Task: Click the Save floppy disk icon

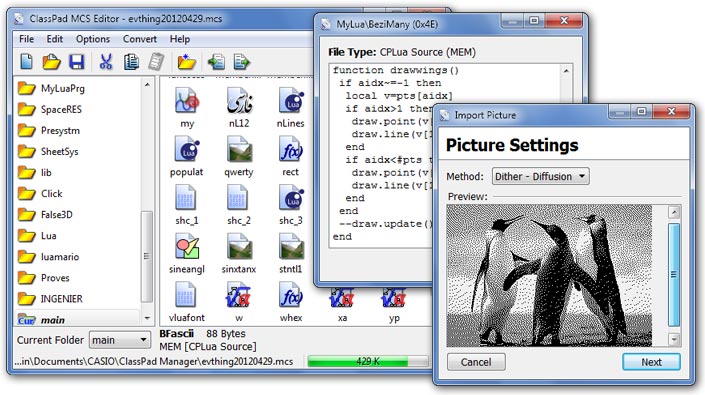Action: tap(76, 62)
